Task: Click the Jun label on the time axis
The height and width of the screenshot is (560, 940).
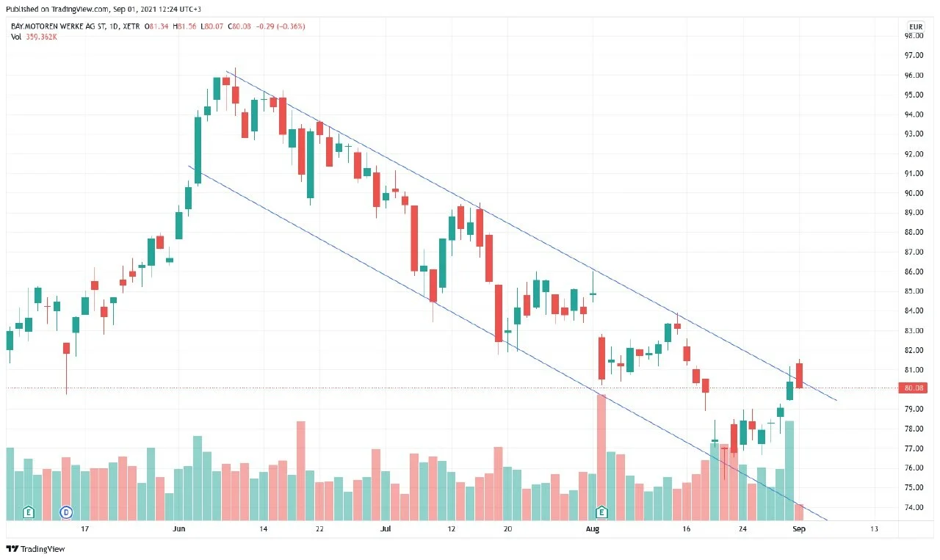Action: pos(178,528)
